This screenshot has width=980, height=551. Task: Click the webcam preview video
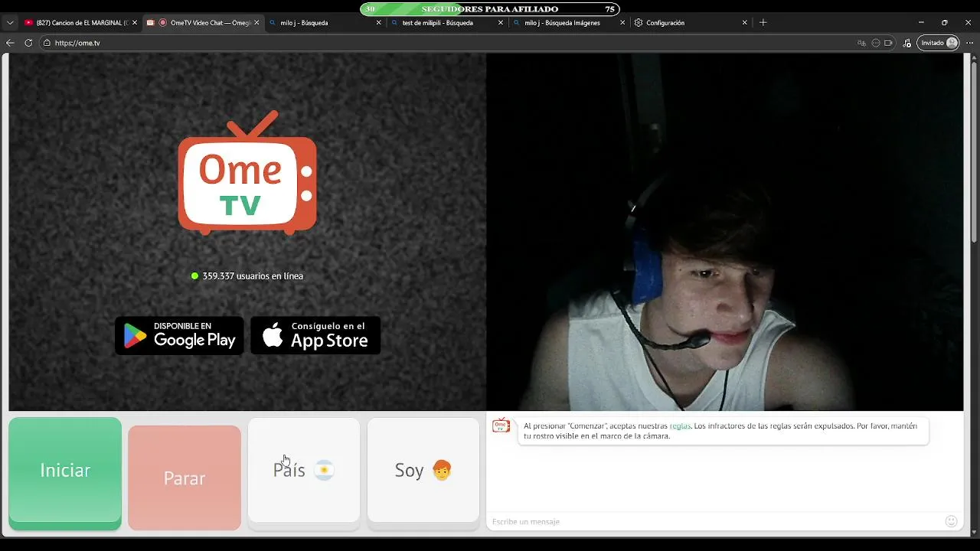[724, 232]
